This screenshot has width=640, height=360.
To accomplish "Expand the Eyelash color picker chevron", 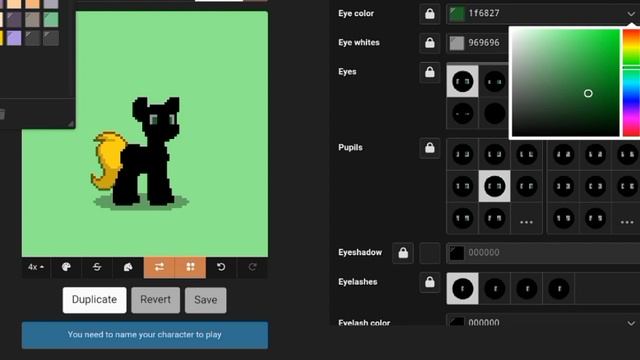I will 631,323.
